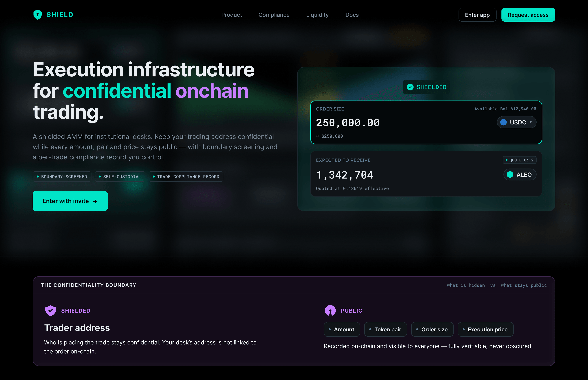Click THE CONFIDENTIALITY BOUNDARY title

pos(89,285)
